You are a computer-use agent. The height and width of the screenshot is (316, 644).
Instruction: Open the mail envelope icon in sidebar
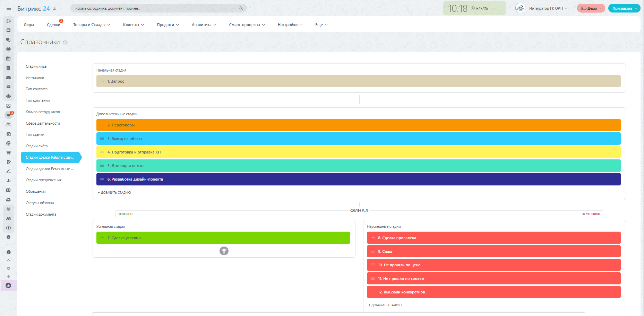pos(8,87)
